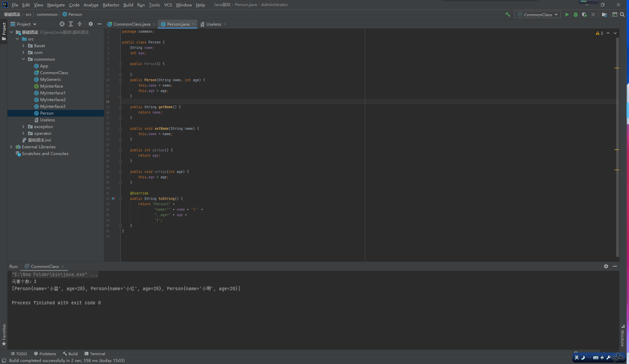This screenshot has width=629, height=364.
Task: Collapse the src folder
Action: tap(18, 39)
